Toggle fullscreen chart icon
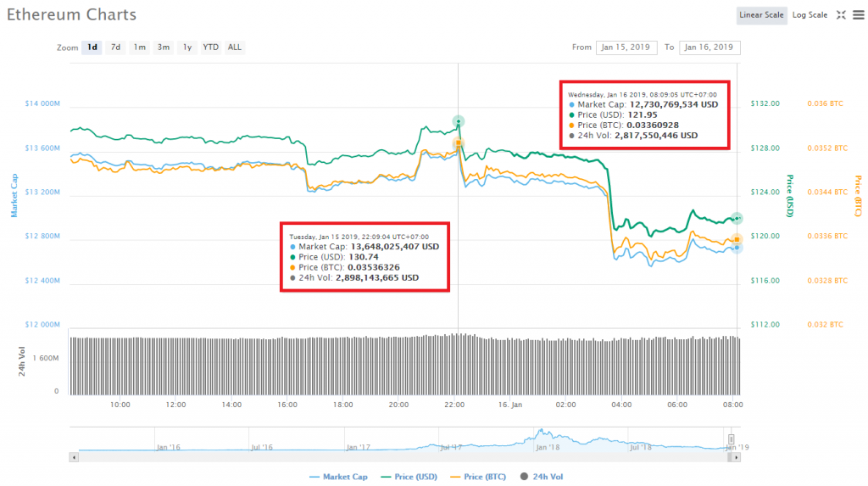This screenshot has height=486, width=868. point(841,15)
